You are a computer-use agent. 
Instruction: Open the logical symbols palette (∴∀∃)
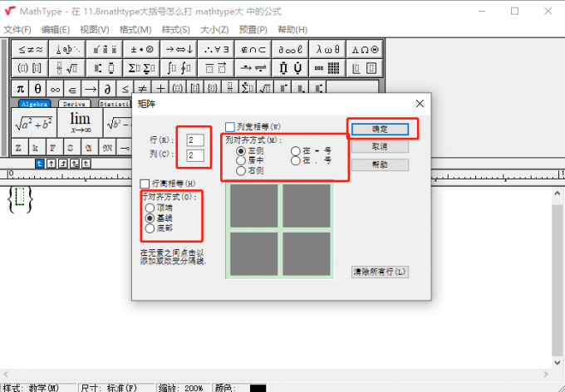[216, 49]
